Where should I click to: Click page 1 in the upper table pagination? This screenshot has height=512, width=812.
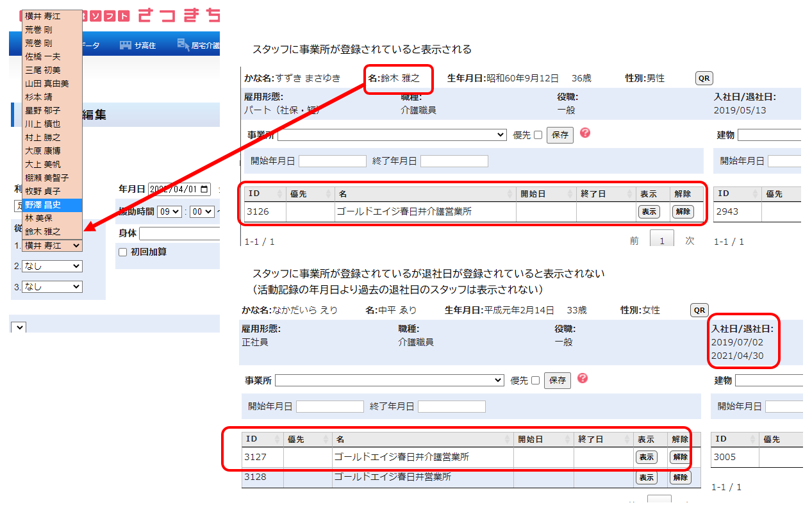(662, 241)
